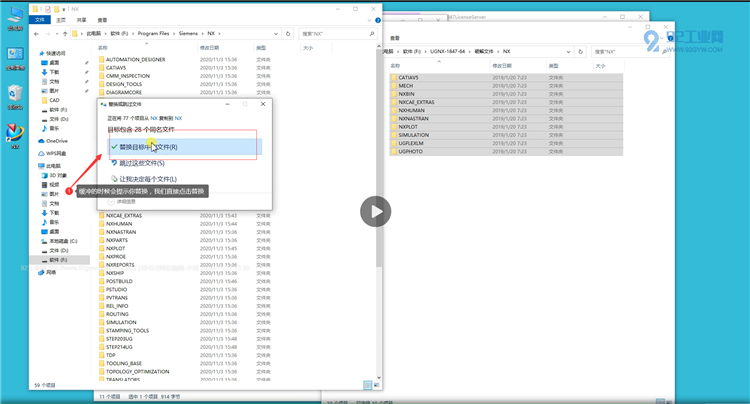Select 破解文件 in right window breadcrumb
Screen dimensions: 750x404
pos(484,51)
